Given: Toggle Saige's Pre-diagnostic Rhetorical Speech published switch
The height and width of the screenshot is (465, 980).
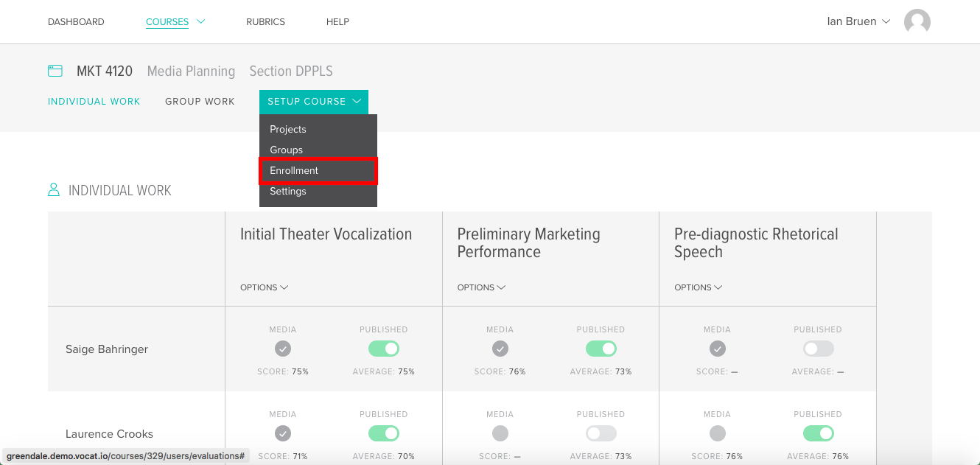Looking at the screenshot, I should coord(818,349).
